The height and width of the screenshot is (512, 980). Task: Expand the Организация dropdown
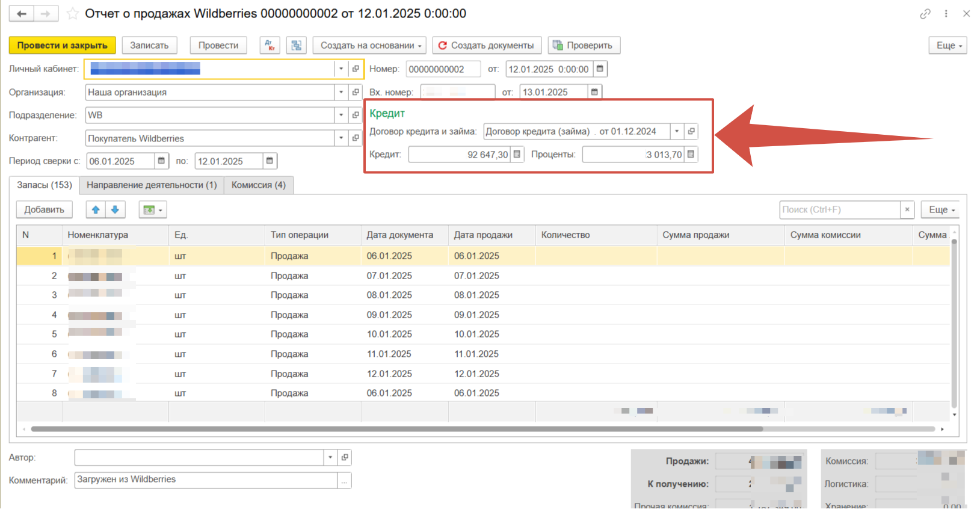tap(341, 92)
